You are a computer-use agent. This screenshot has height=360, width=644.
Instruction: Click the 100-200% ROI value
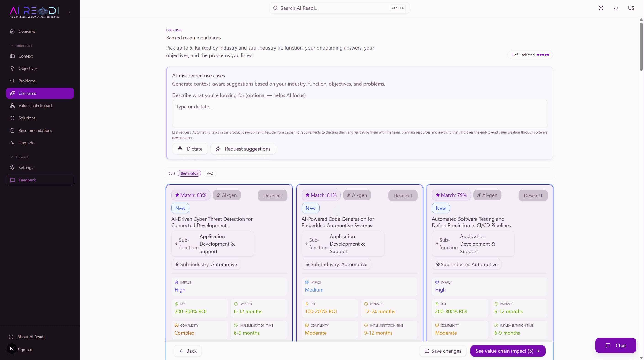[x=321, y=312]
